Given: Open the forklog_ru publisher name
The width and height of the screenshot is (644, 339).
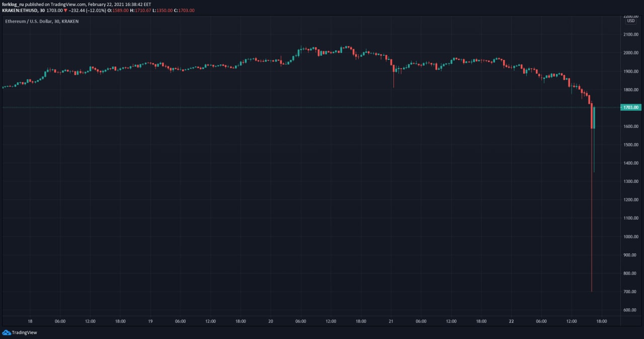Looking at the screenshot, I should tap(13, 4).
